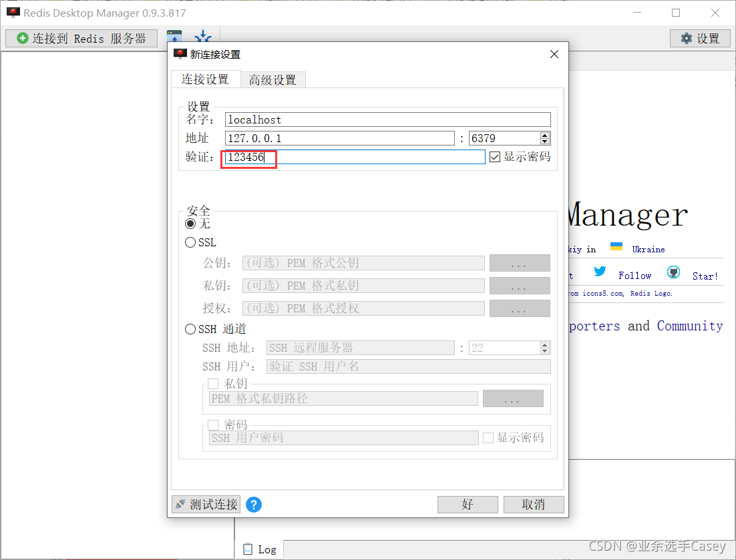Click the icons8.com link
Screen dimensions: 736x560
(603, 293)
